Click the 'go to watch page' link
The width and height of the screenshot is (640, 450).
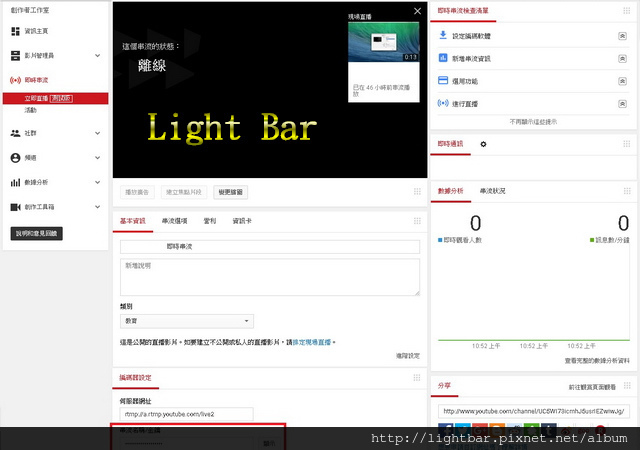pos(592,387)
